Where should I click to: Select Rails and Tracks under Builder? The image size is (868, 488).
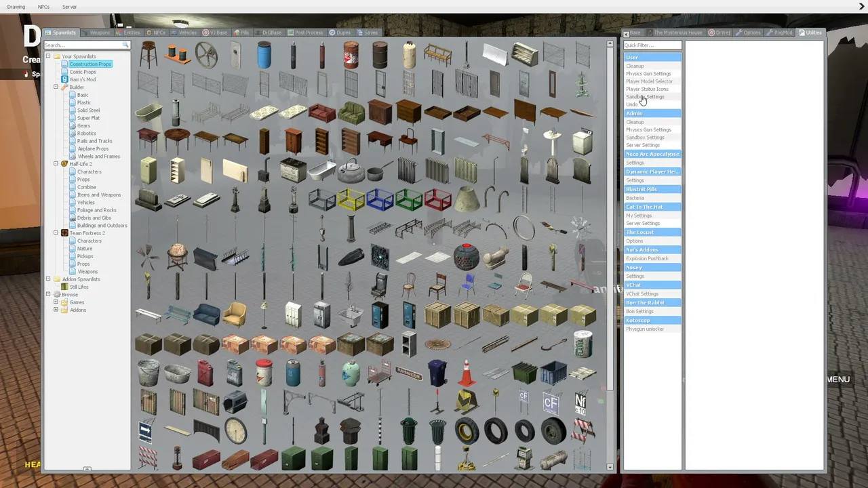click(94, 141)
